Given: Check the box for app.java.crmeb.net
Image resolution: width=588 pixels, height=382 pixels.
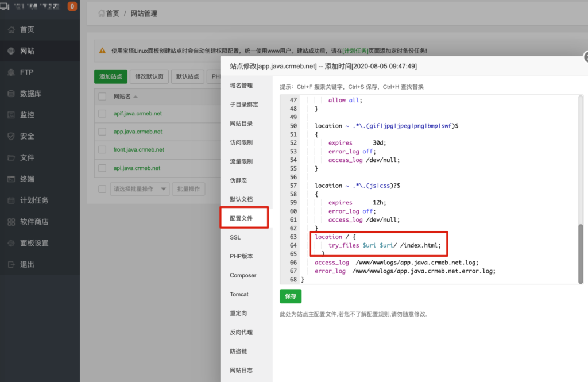Looking at the screenshot, I should 102,132.
